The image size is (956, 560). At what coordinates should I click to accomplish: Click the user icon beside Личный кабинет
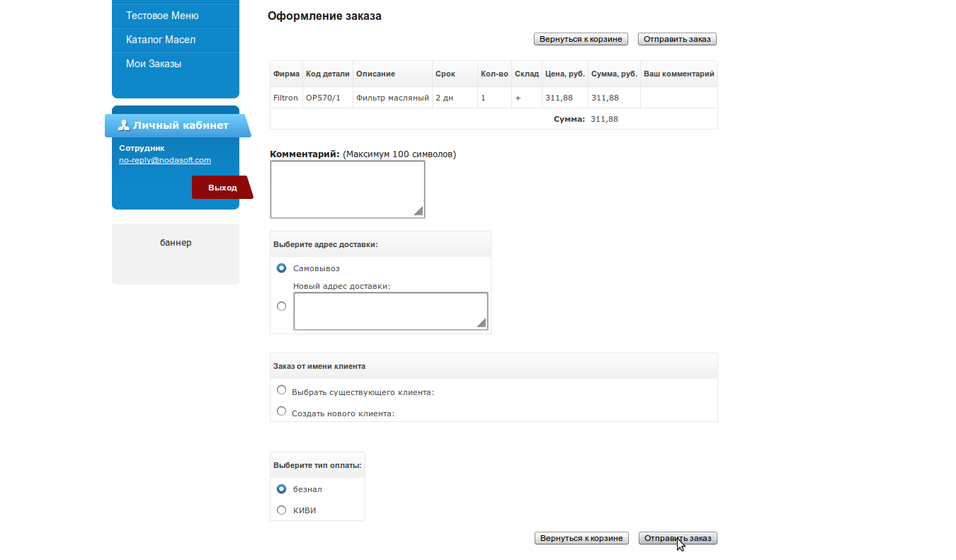124,125
